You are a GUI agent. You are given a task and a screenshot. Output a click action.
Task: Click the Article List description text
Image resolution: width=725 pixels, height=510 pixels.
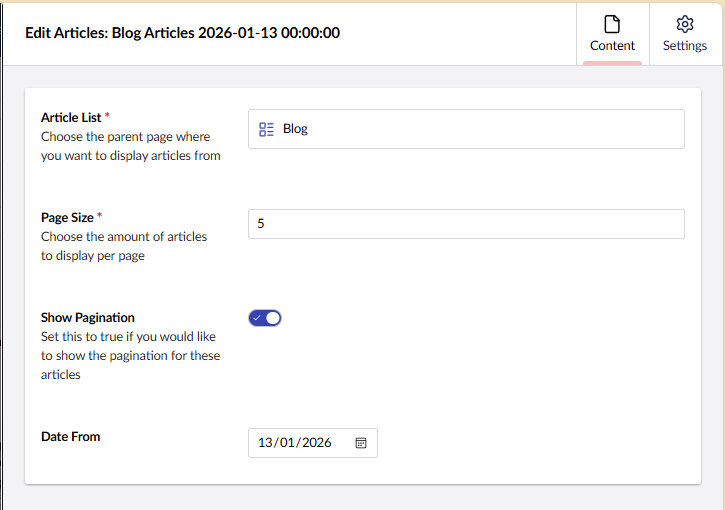coord(130,146)
